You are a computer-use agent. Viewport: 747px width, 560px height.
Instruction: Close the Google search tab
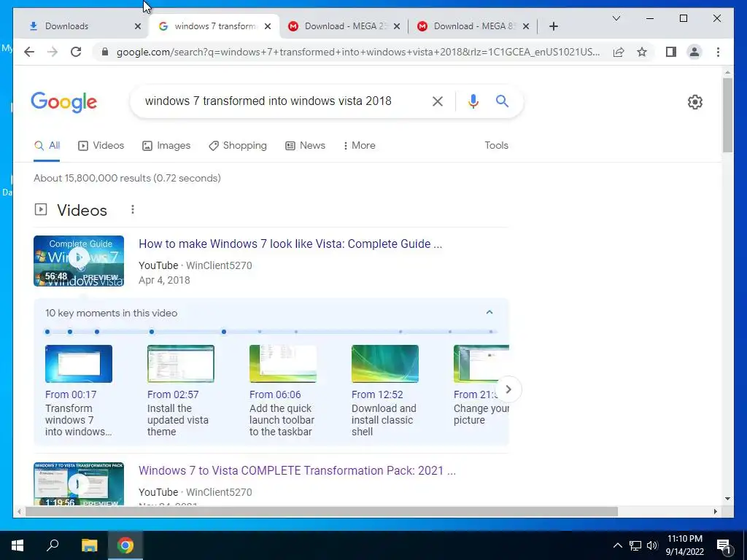point(268,26)
